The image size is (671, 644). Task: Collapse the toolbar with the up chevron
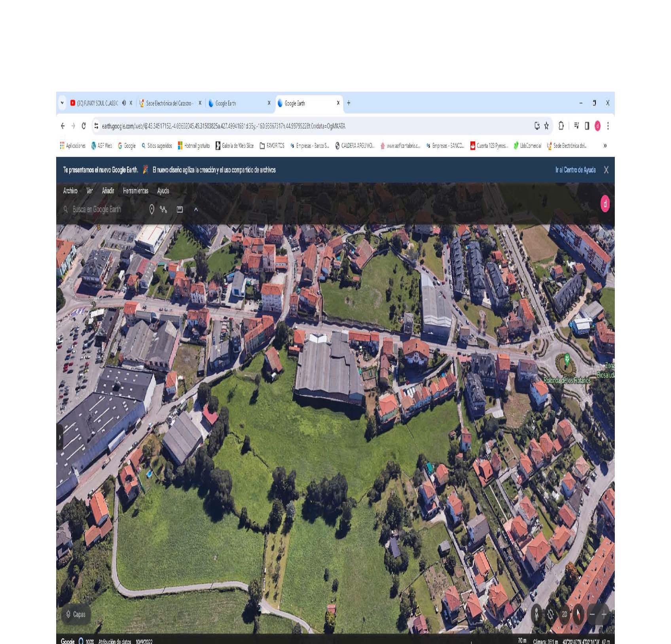(x=196, y=210)
